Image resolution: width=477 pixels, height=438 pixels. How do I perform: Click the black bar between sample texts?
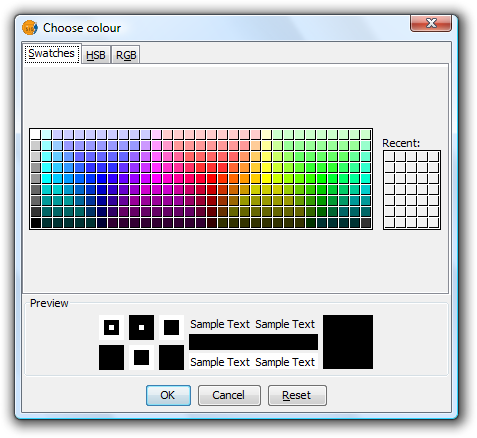(x=253, y=342)
